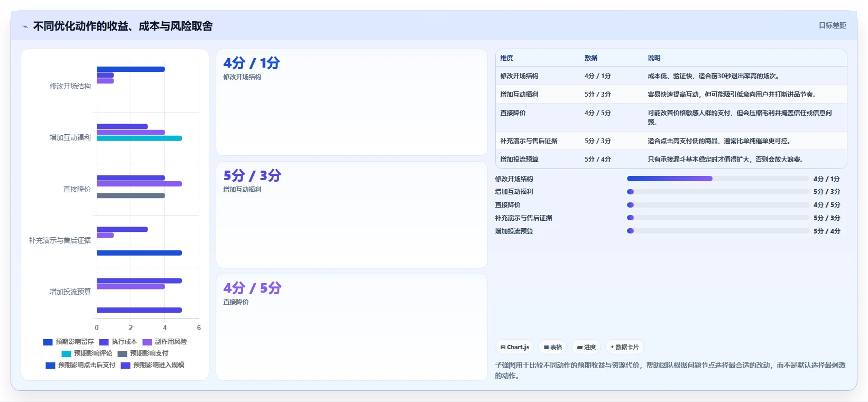Select the 补充演示与售后证据 table row name
Screen dimensions: 868x402
tap(529, 141)
